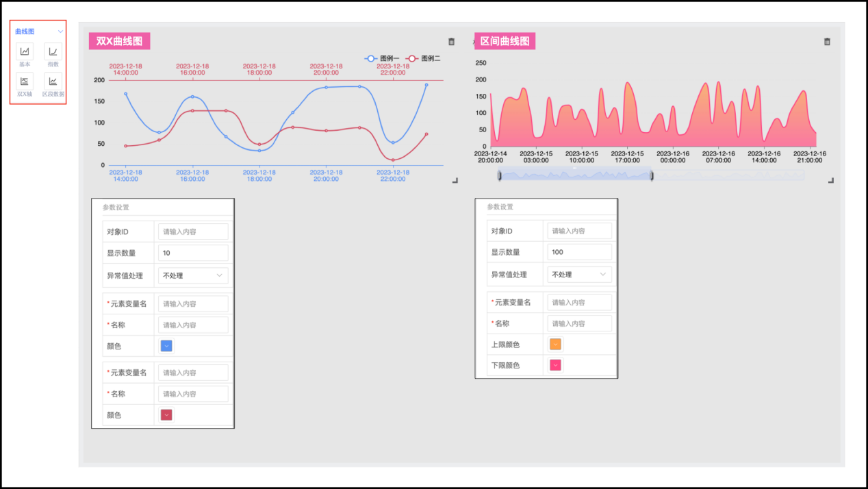Open the blue 颜色 color picker
The image size is (868, 489).
166,346
